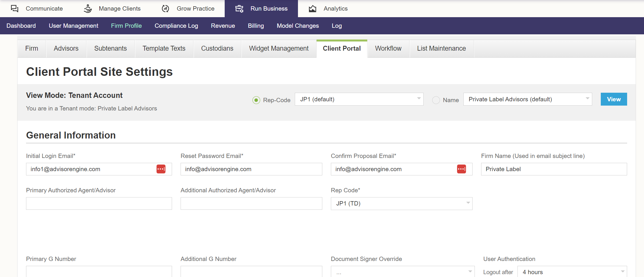Switch to the Widget Management tab
644x277 pixels.
[x=279, y=49]
